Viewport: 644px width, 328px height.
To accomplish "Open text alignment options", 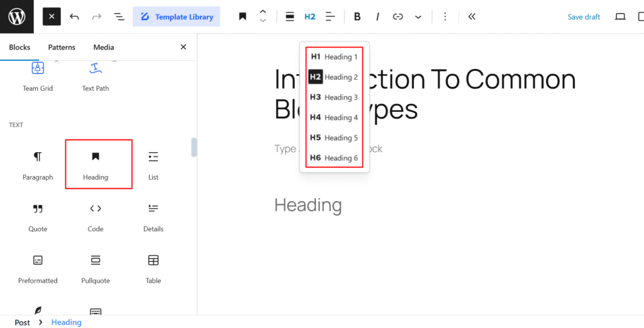I will (x=331, y=17).
